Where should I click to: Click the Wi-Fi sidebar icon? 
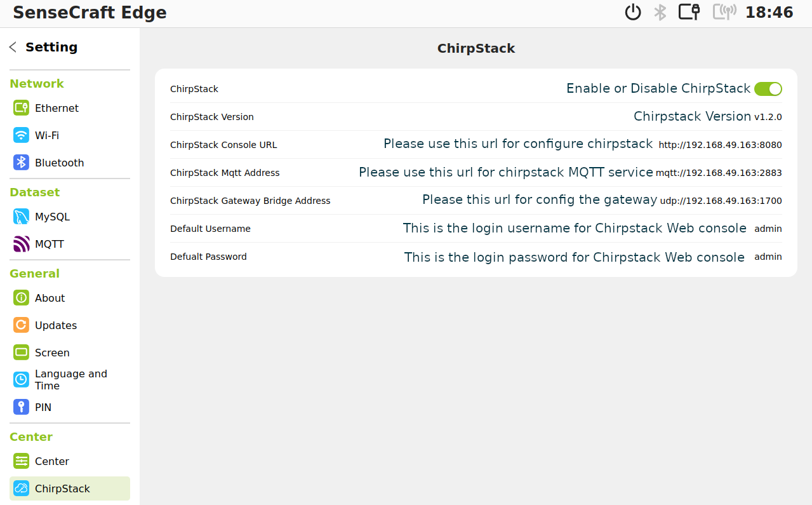(x=21, y=135)
